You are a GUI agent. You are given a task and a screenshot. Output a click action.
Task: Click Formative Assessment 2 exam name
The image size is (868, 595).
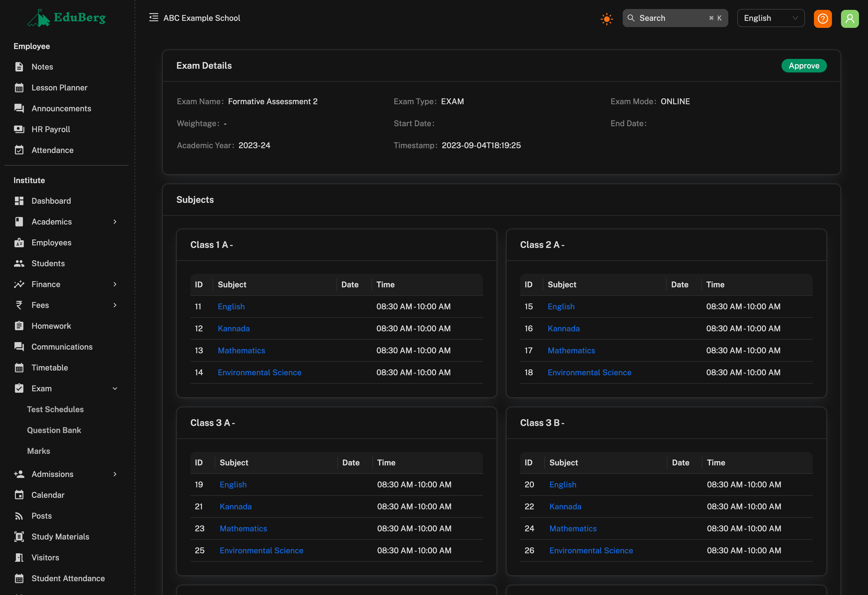(x=273, y=102)
